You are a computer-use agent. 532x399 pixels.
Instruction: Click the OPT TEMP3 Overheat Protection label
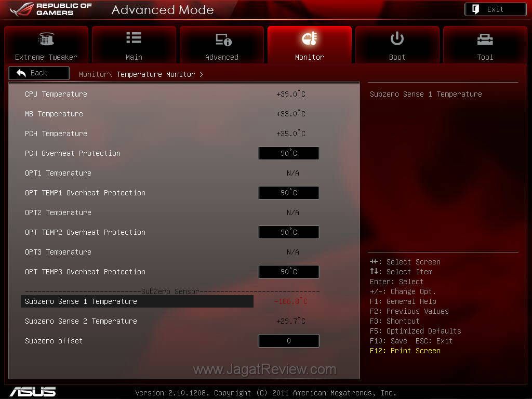(85, 272)
